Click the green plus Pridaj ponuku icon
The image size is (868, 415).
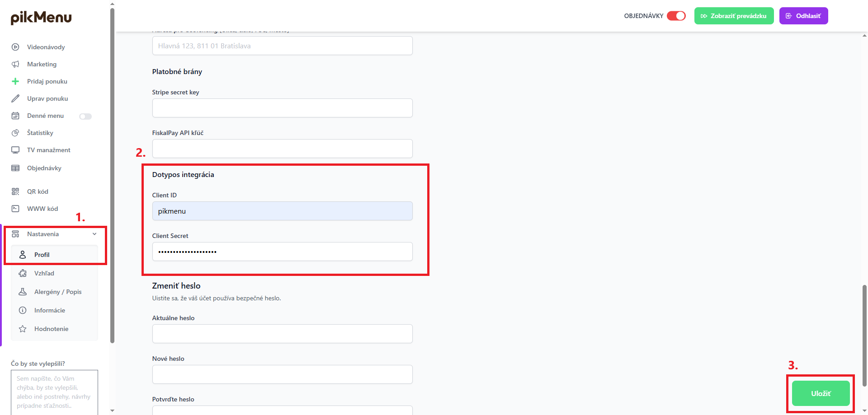(15, 81)
